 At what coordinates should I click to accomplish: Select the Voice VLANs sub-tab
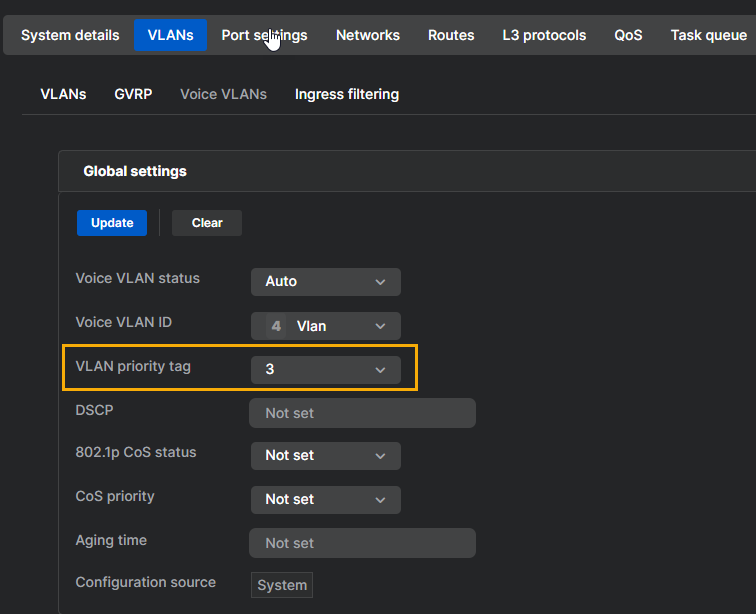223,94
